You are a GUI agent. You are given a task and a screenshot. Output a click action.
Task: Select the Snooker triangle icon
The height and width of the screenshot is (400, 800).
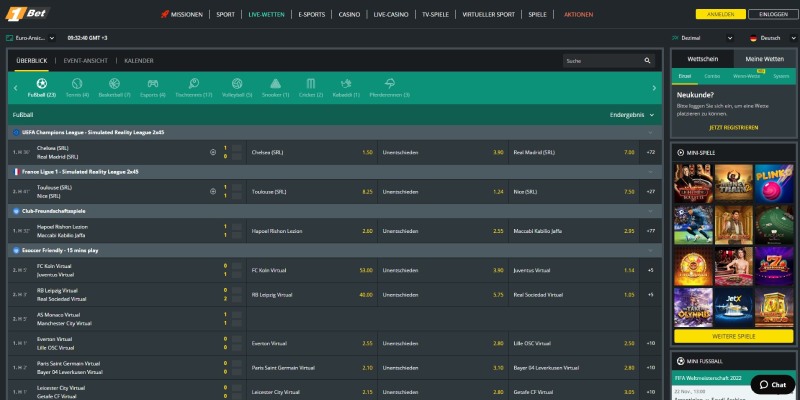point(276,83)
